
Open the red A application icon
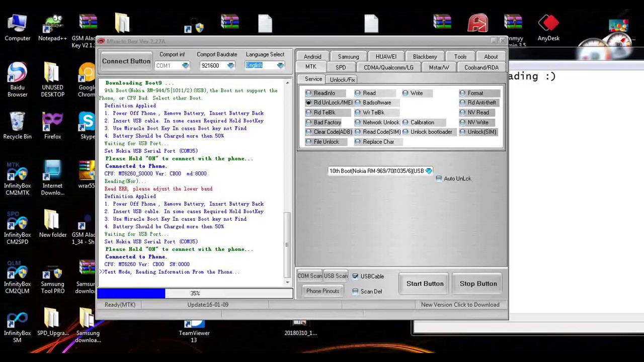click(477, 23)
